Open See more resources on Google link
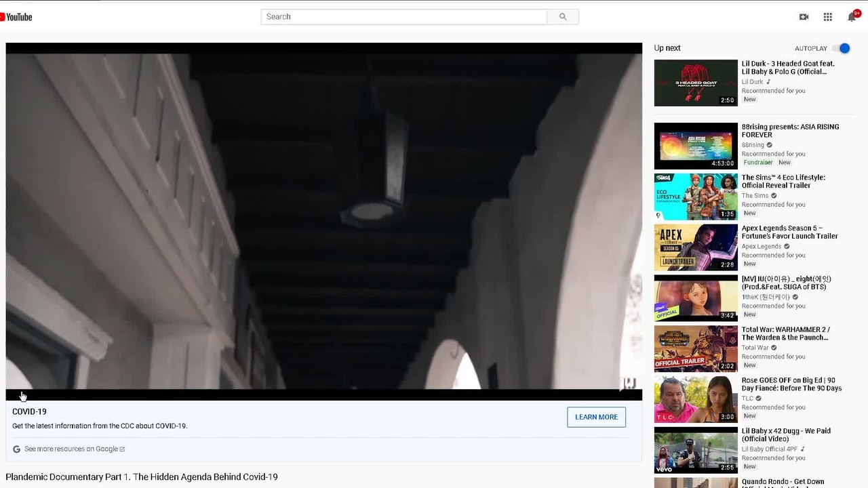 pos(71,449)
